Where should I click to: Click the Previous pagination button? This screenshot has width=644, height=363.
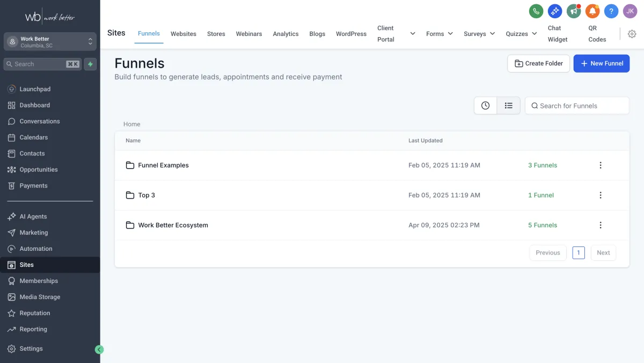pos(548,253)
